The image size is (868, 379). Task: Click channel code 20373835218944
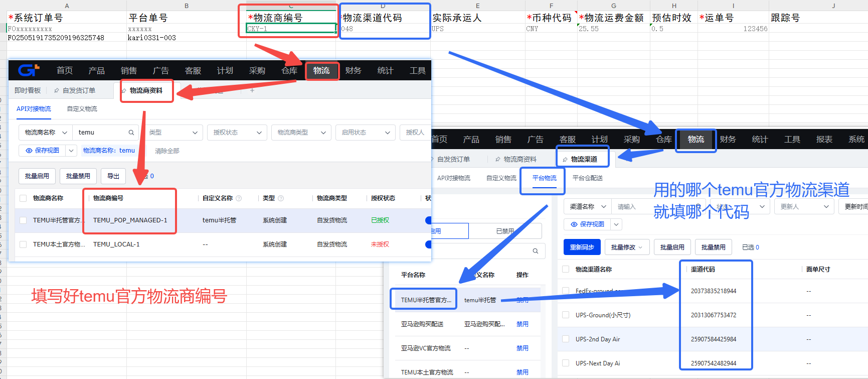coord(714,291)
